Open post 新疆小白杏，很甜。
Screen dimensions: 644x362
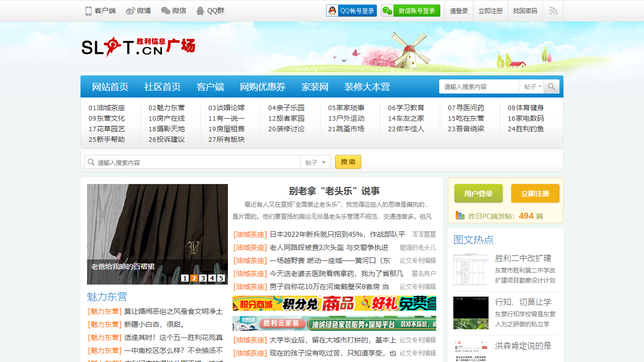click(x=154, y=324)
